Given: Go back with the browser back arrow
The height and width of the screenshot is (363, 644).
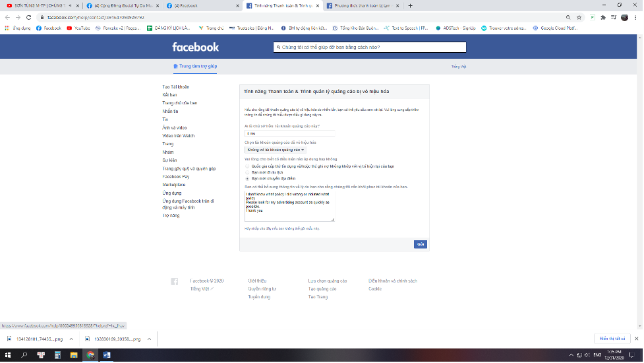Looking at the screenshot, I should (7, 17).
